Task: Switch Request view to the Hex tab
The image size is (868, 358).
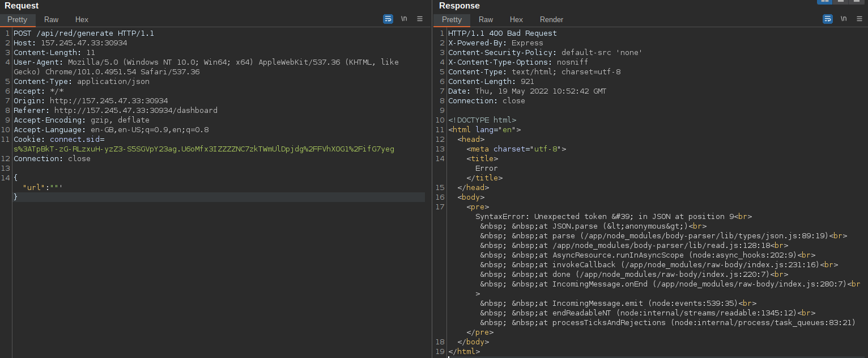Action: 82,20
